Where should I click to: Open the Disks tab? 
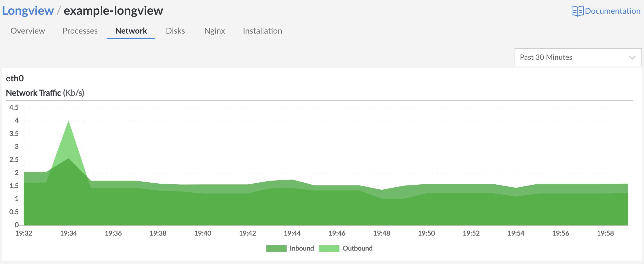(175, 31)
